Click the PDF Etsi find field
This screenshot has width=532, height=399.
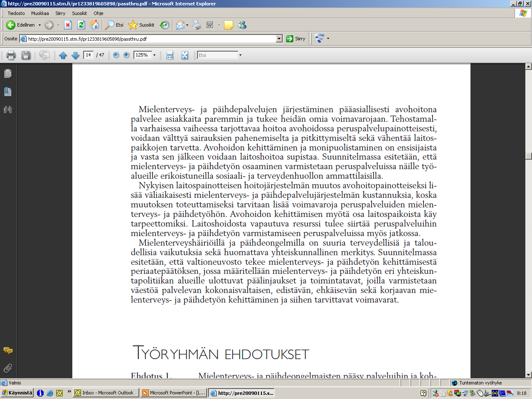[217, 55]
